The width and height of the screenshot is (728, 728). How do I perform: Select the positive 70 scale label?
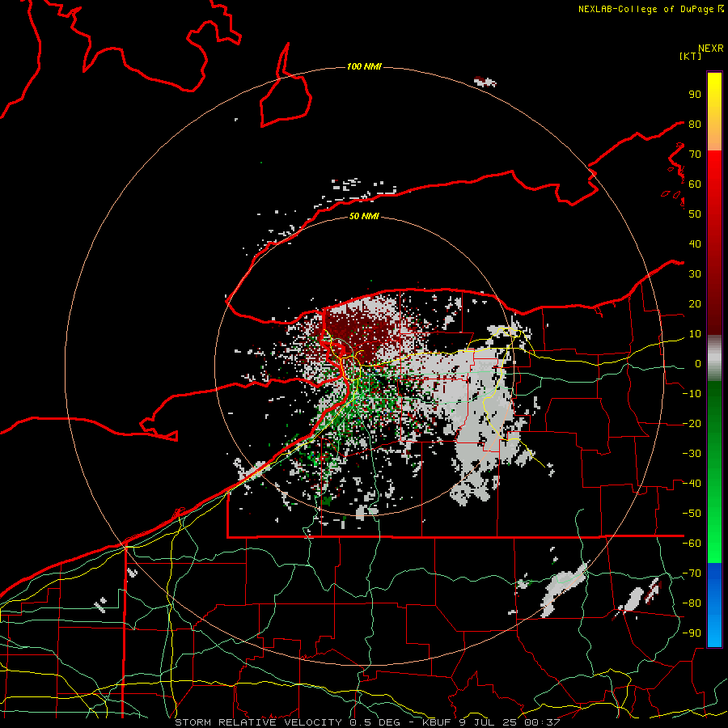tap(695, 154)
